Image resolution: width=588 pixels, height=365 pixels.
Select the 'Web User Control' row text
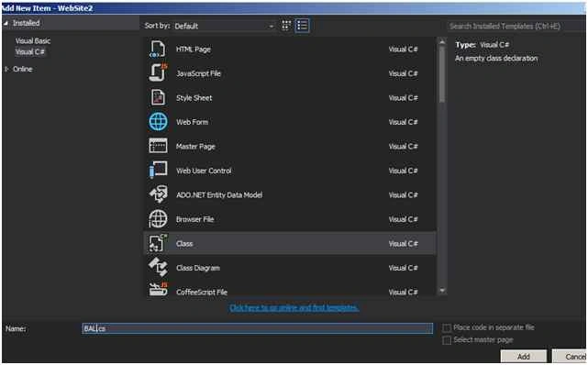(x=204, y=171)
